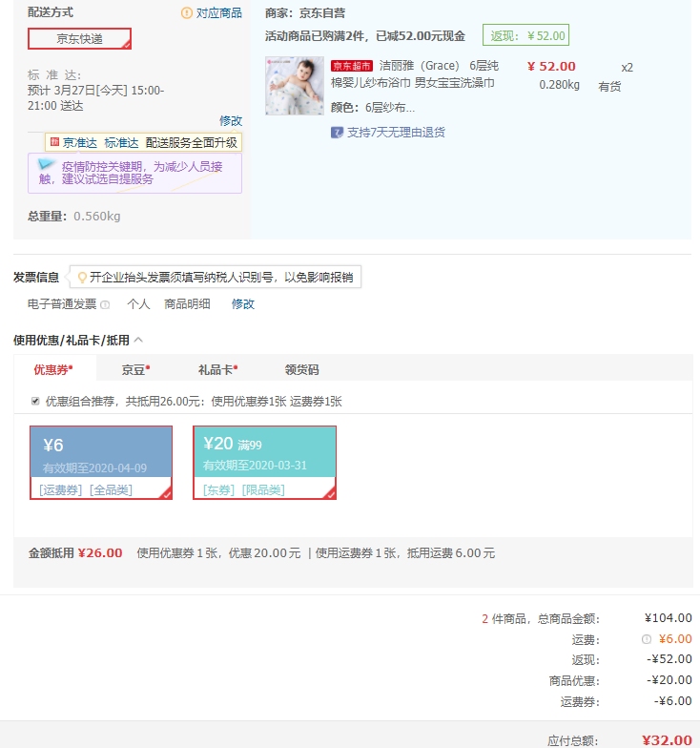The height and width of the screenshot is (748, 700).
Task: Click the 商品明细 invoice content text
Action: pos(187,303)
